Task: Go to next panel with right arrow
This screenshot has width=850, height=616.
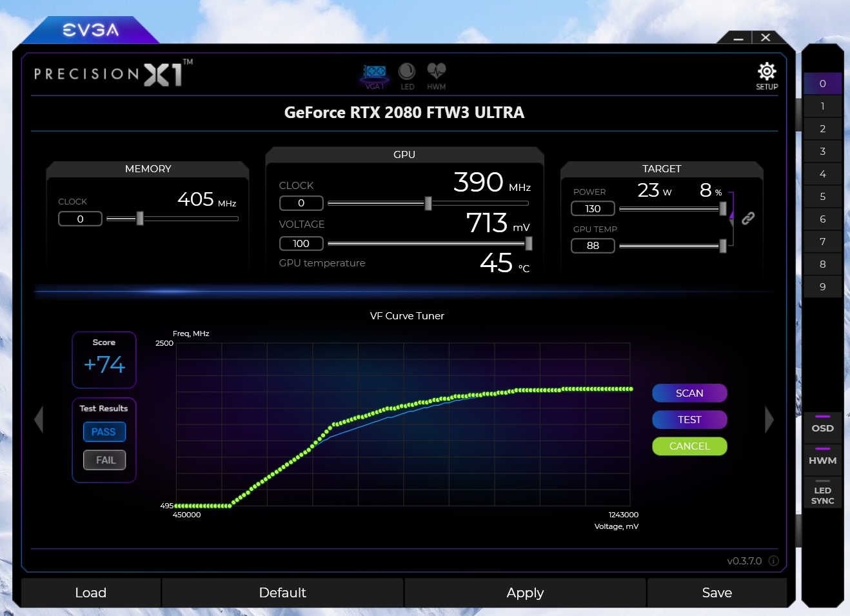Action: pos(769,420)
